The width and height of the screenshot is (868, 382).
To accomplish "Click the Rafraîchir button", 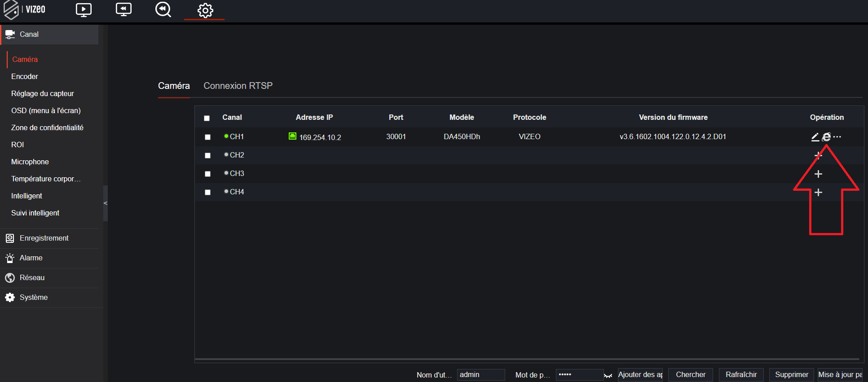I will [741, 375].
